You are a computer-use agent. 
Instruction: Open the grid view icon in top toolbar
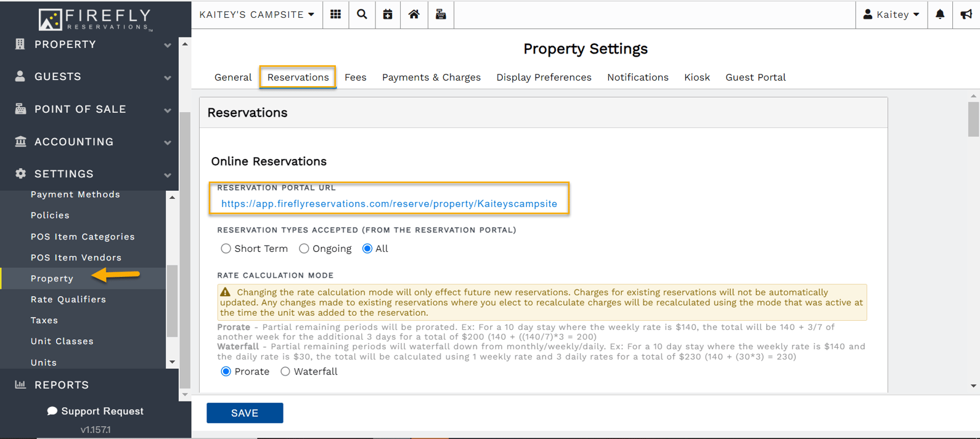tap(335, 14)
